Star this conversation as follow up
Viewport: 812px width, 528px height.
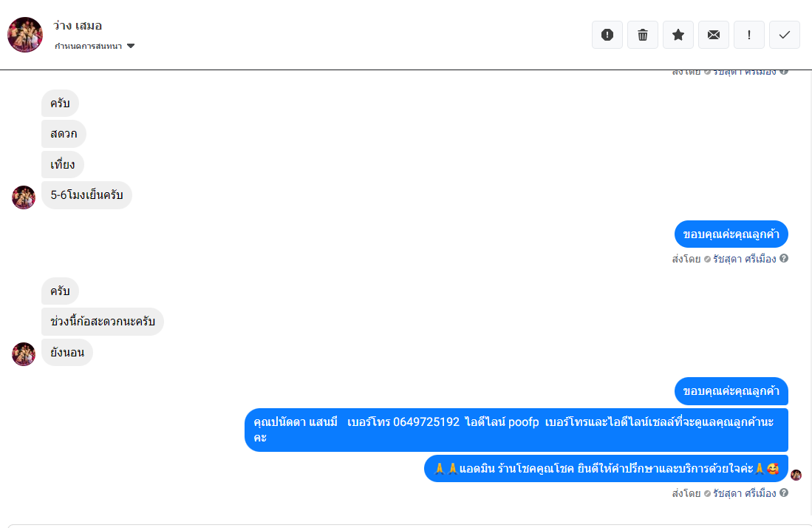[678, 35]
